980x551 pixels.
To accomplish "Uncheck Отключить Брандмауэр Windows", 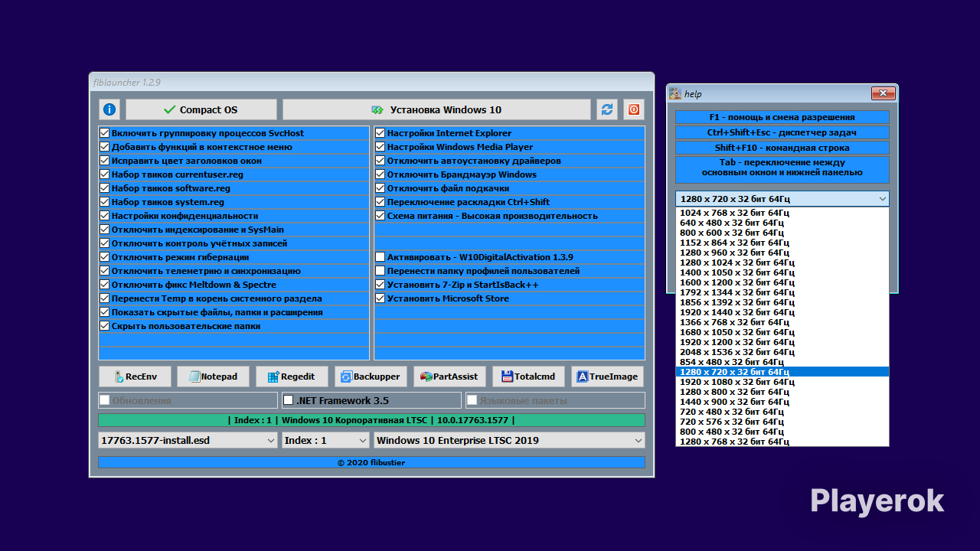I will (x=381, y=174).
